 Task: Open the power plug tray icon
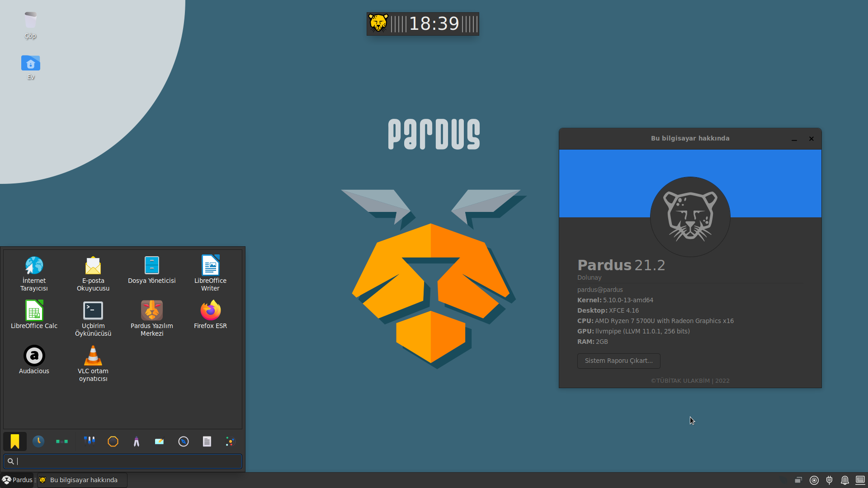click(830, 480)
